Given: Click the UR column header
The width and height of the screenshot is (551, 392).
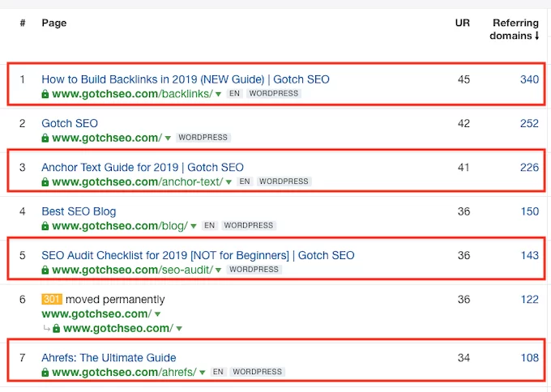Looking at the screenshot, I should (463, 23).
